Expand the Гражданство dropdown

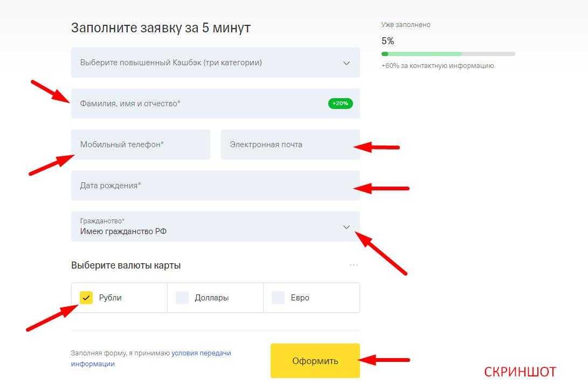[x=205, y=227]
